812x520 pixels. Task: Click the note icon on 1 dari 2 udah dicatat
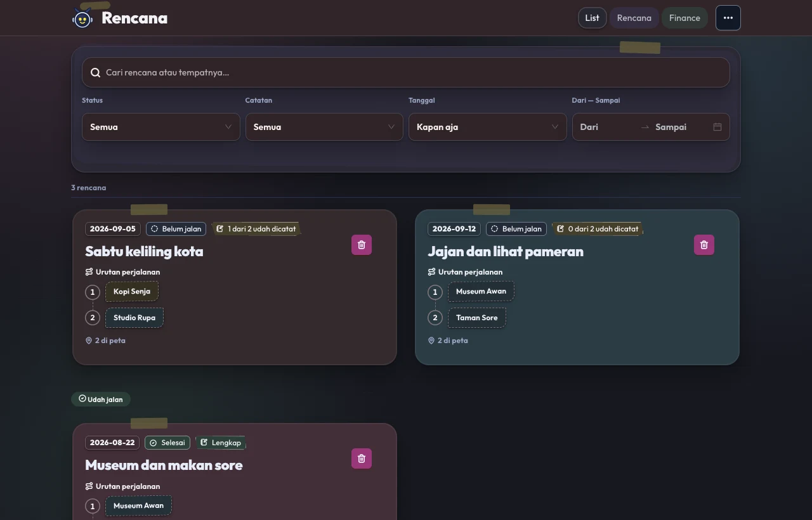coord(220,229)
